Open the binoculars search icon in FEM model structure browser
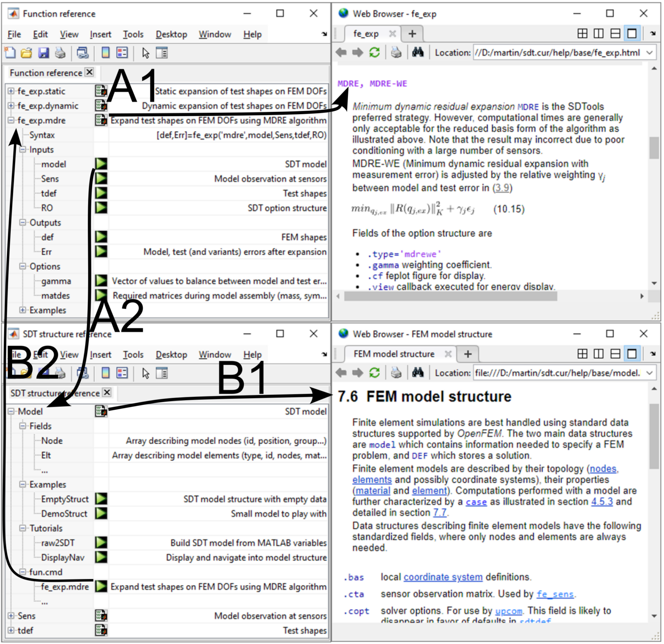 (x=418, y=373)
